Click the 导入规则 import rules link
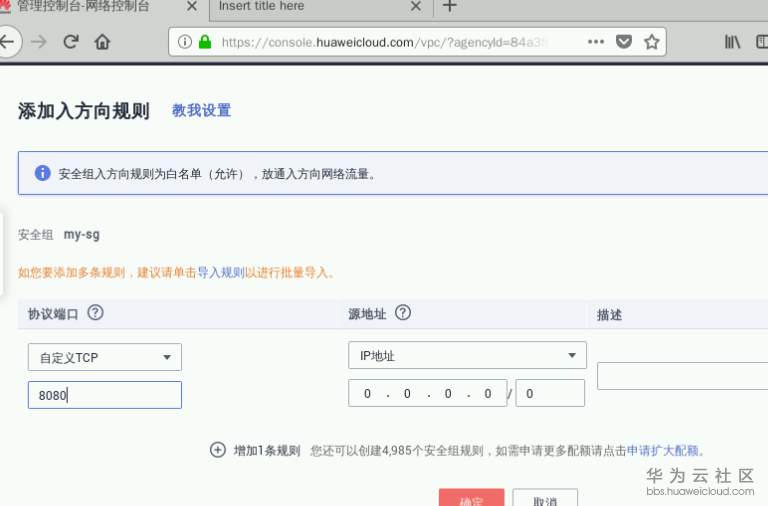This screenshot has height=506, width=768. click(220, 272)
